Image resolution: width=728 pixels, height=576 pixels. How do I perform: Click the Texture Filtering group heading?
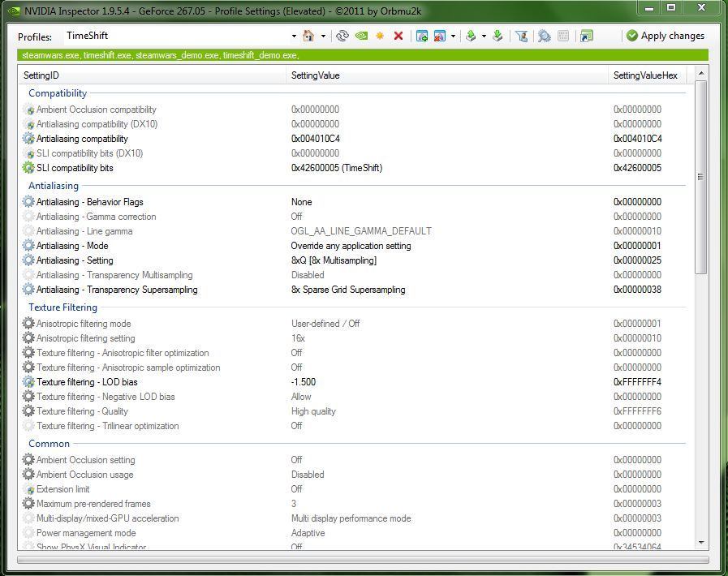tap(62, 307)
